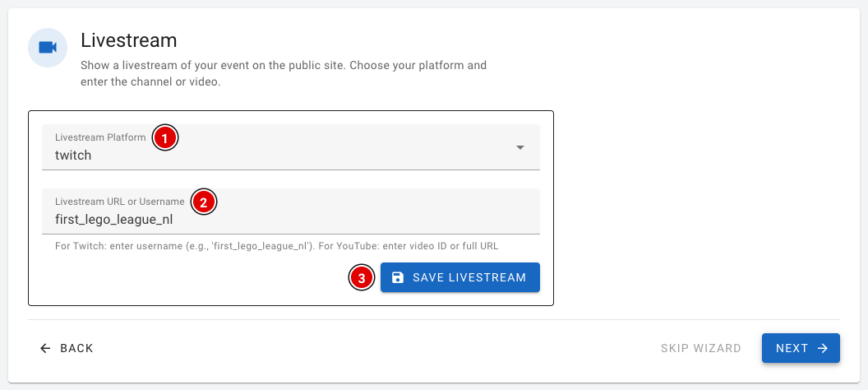Click the hint text starting 'For Twitch: enter username'

tap(277, 246)
